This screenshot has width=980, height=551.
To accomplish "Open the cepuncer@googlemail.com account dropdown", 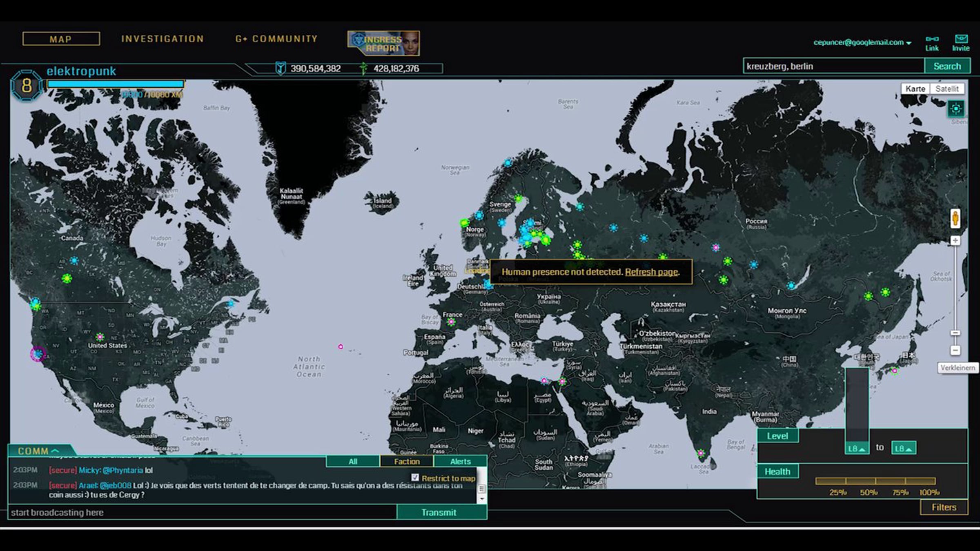I will [862, 42].
